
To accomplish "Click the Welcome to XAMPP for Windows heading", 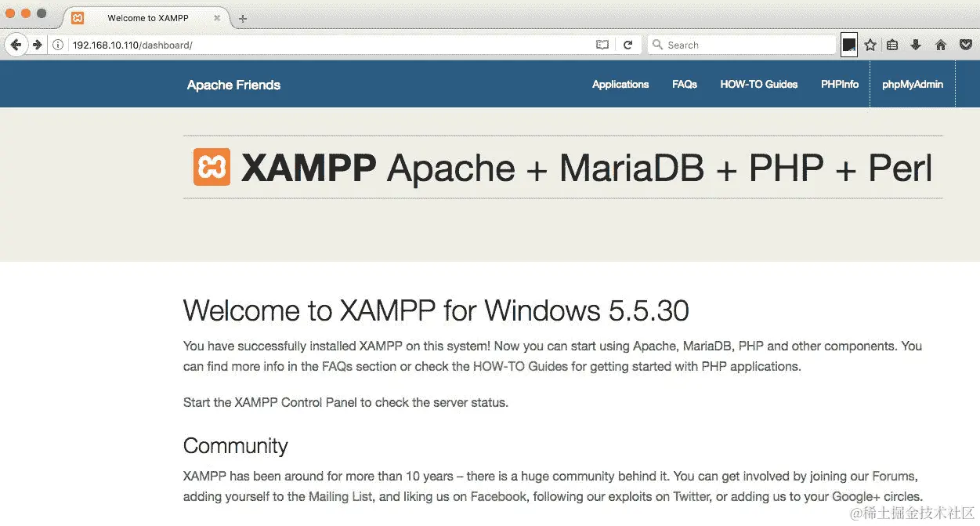I will (x=436, y=310).
